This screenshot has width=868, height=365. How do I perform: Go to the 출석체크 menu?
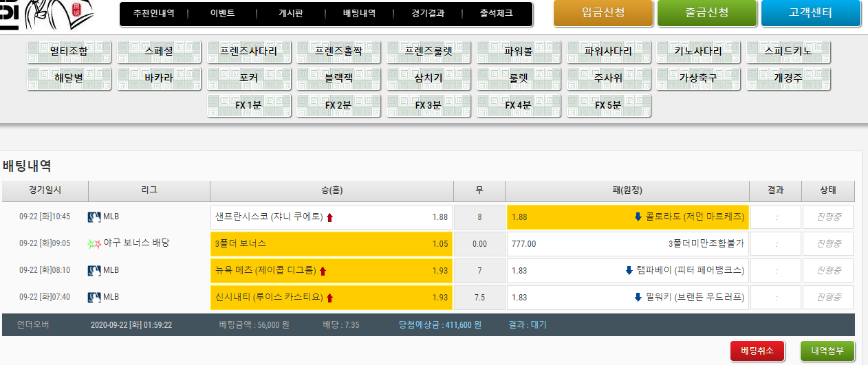496,13
